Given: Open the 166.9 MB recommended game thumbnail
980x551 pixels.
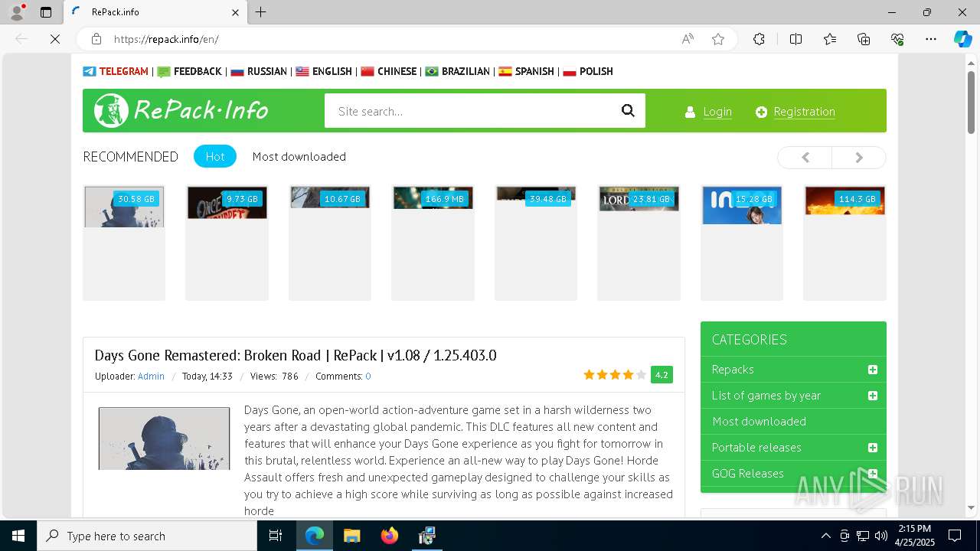Looking at the screenshot, I should pyautogui.click(x=433, y=243).
